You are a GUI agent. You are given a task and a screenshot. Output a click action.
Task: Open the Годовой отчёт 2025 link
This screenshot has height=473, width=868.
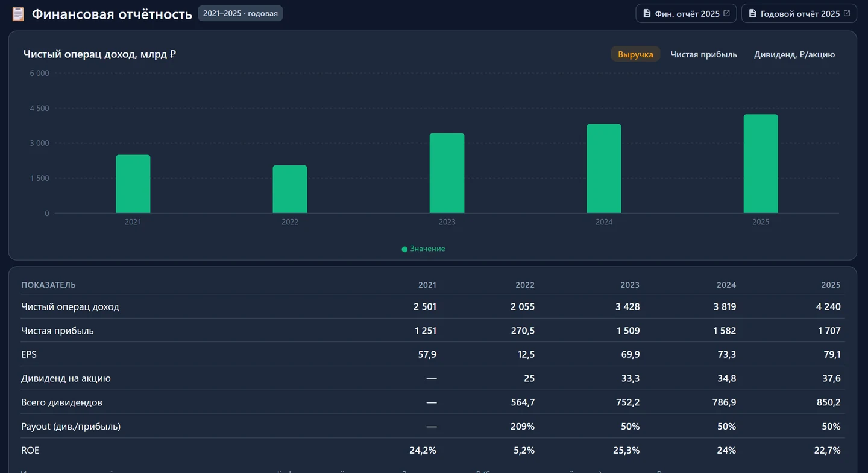pos(799,13)
